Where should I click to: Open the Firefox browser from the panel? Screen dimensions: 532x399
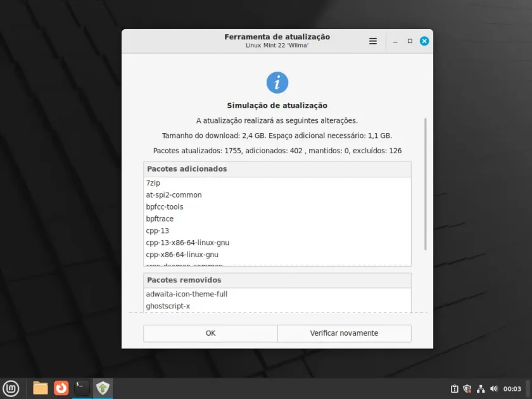click(61, 388)
